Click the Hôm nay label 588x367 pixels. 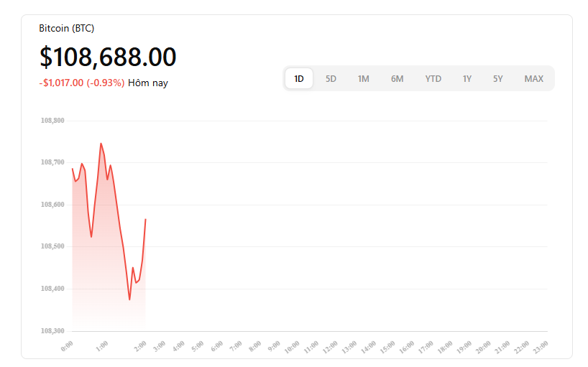click(148, 83)
